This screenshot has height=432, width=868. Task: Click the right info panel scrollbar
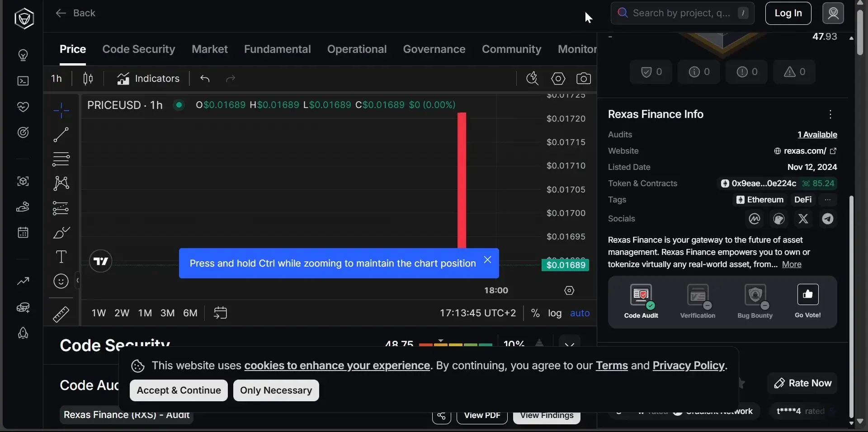point(851,307)
